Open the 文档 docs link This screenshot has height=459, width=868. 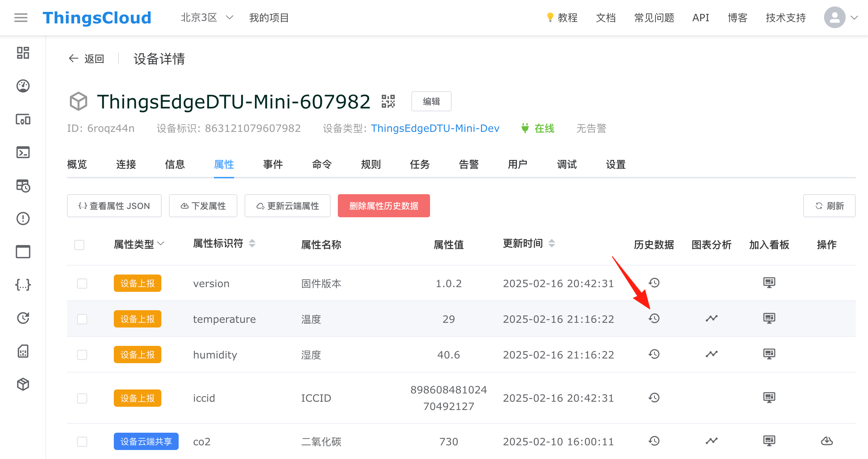[x=606, y=18]
